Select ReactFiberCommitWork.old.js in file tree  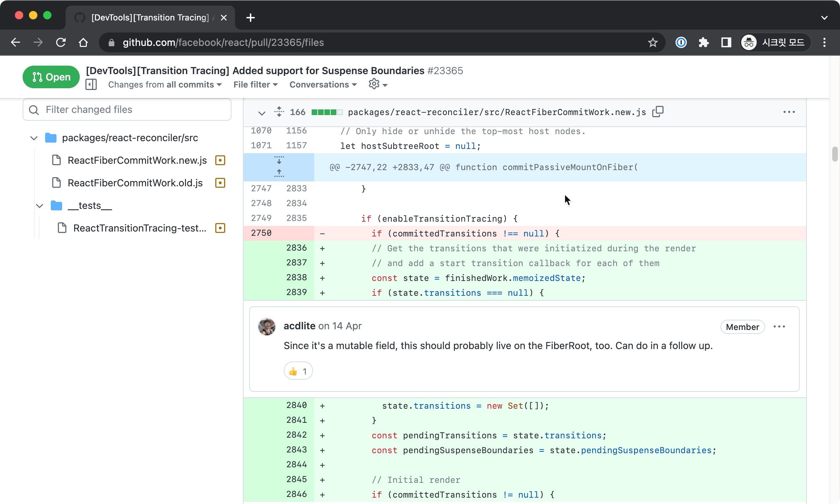pos(135,183)
